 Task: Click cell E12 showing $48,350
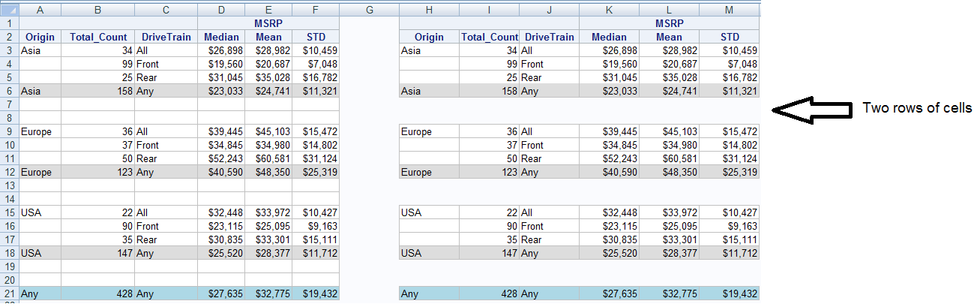(268, 173)
